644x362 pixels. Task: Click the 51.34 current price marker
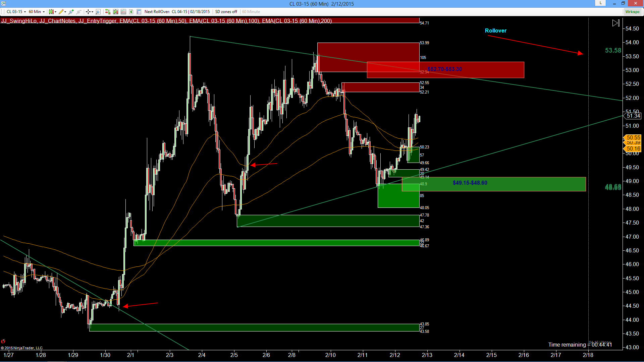click(x=633, y=116)
